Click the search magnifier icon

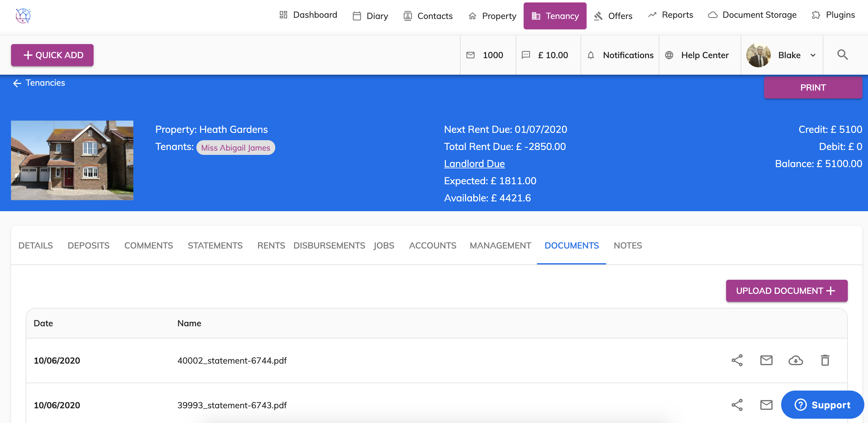[x=842, y=55]
